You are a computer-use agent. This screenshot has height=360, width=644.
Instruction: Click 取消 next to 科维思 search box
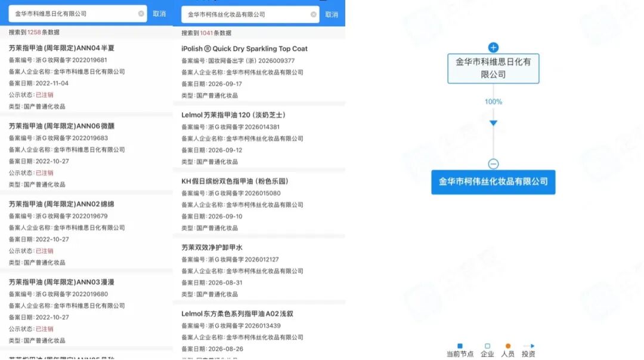point(159,14)
